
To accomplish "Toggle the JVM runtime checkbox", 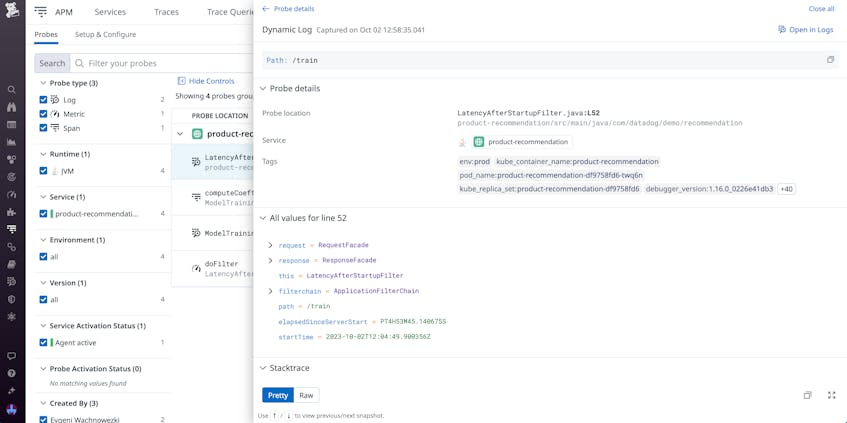I will (x=43, y=171).
